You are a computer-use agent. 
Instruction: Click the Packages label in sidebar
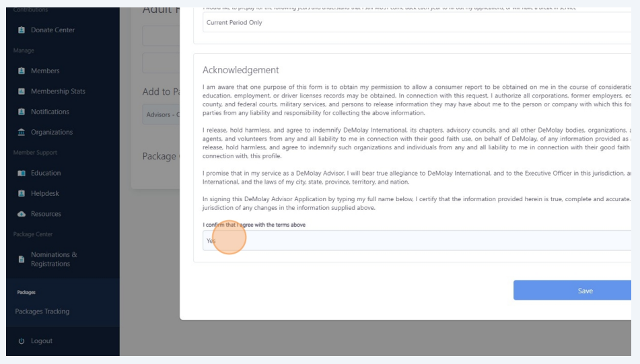tap(26, 292)
